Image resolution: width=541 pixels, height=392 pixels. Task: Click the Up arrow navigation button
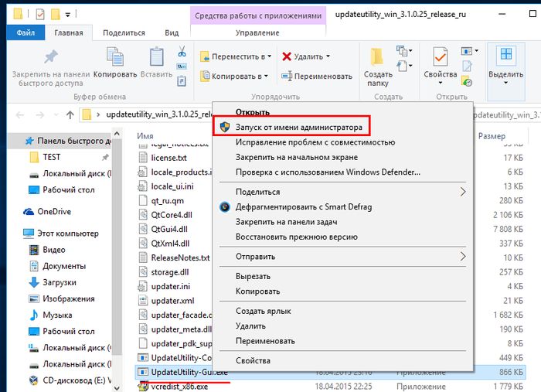[70, 115]
